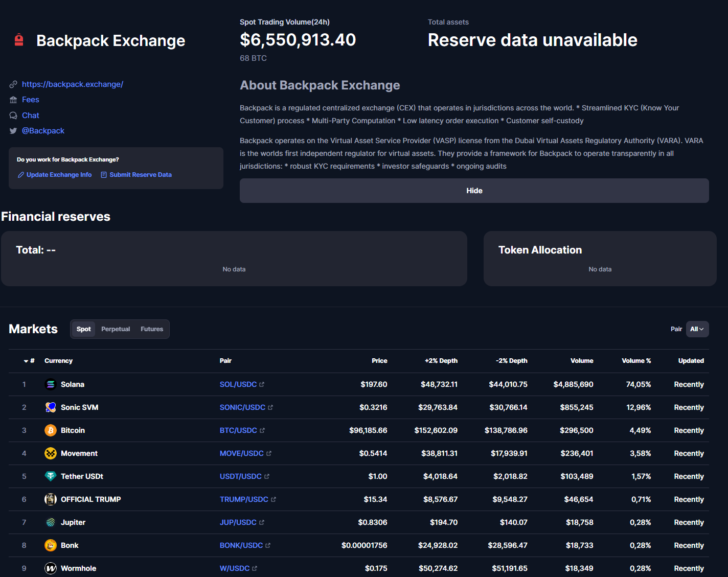Image resolution: width=728 pixels, height=577 pixels.
Task: Click the Sonic SVM coin icon
Action: tap(51, 407)
